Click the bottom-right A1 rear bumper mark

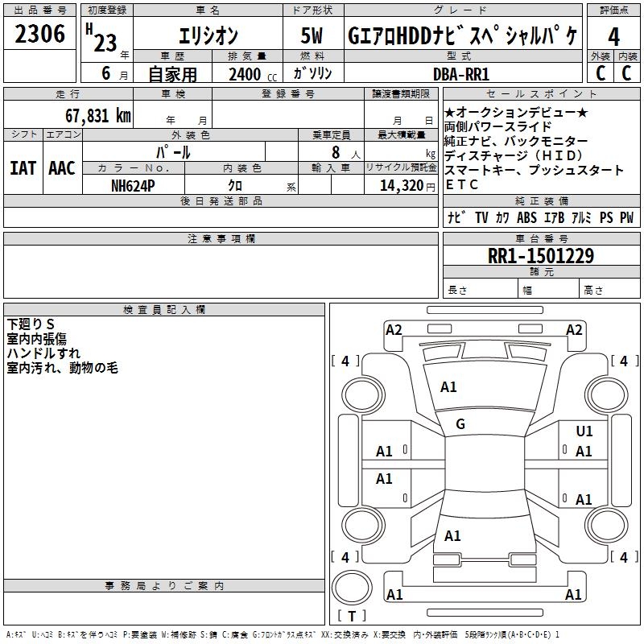point(573,595)
